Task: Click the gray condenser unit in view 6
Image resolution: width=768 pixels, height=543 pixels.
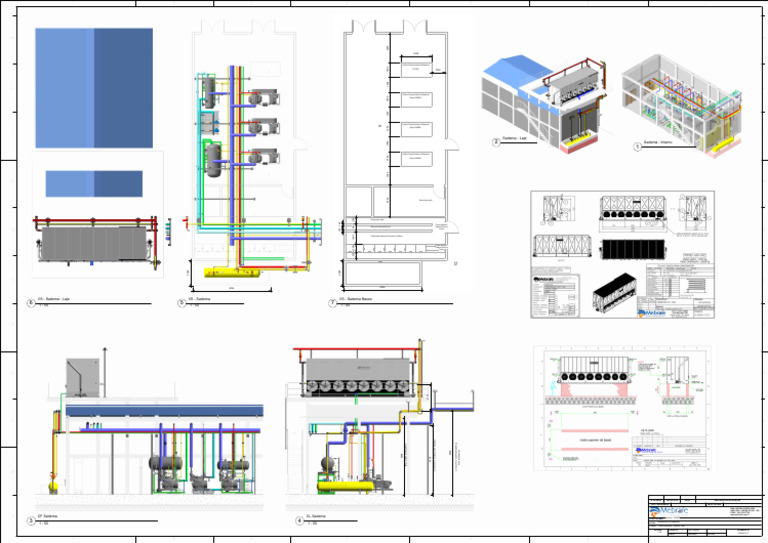Action: pos(95,243)
